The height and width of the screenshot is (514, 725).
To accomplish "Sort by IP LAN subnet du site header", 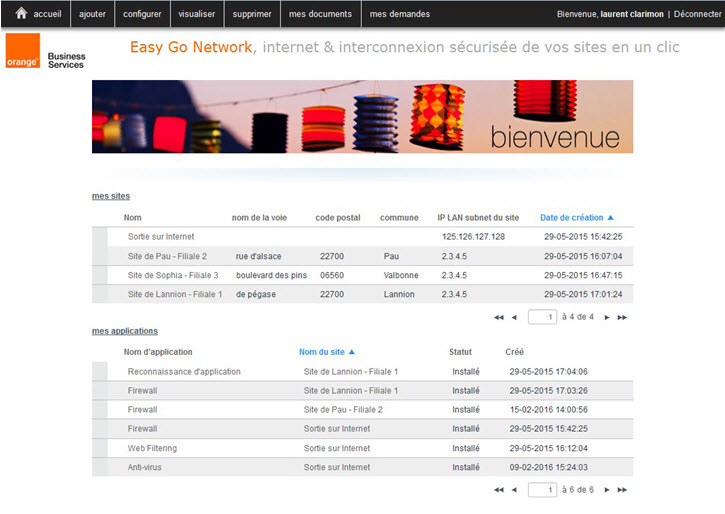I will 478,217.
